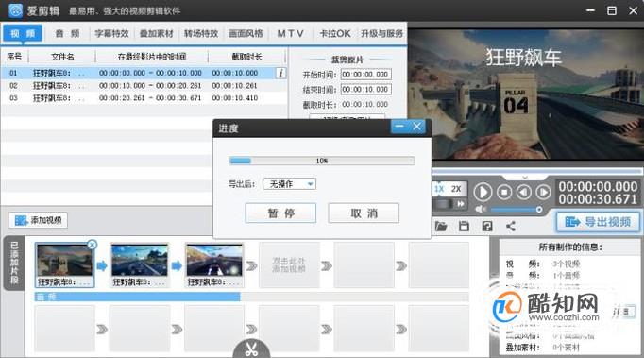Image resolution: width=644 pixels, height=358 pixels.
Task: Click the 结束时间 input field
Action: [366, 89]
